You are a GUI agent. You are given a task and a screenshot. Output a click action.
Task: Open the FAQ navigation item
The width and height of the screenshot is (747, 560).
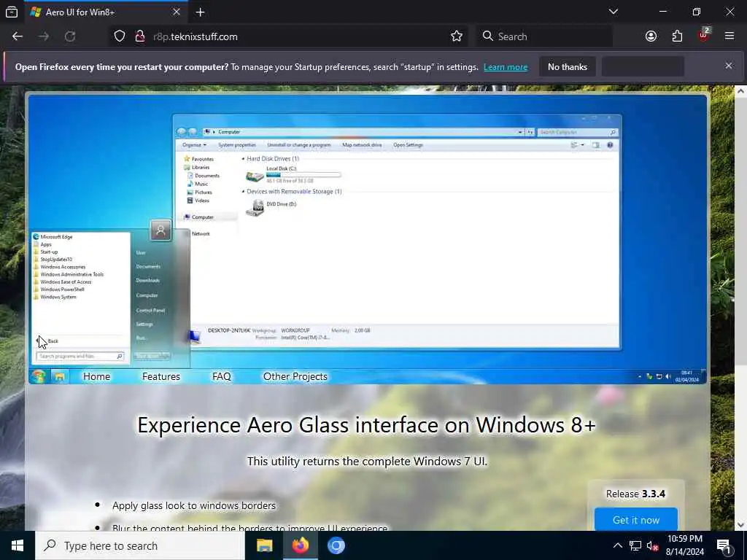tap(222, 377)
